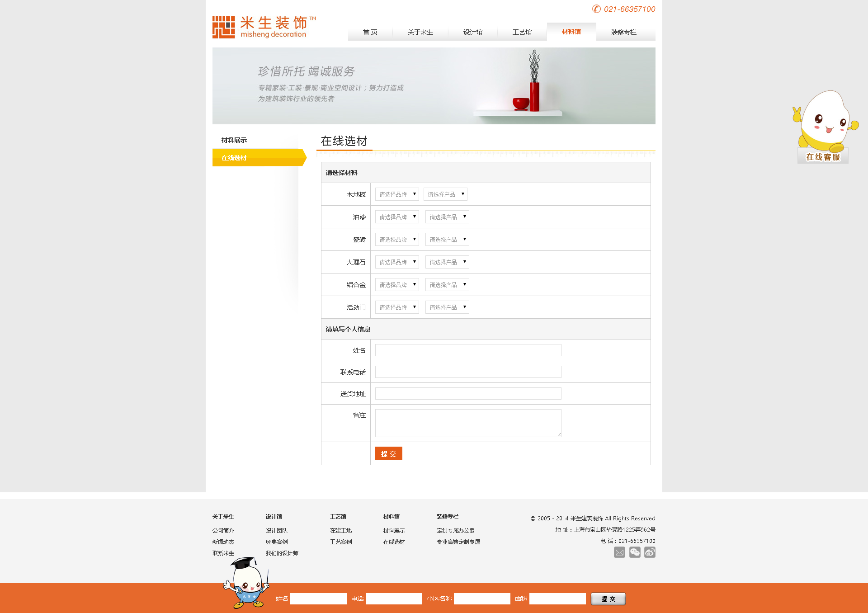The width and height of the screenshot is (868, 613).
Task: Expand 活动门 brand dropdown
Action: coord(397,307)
